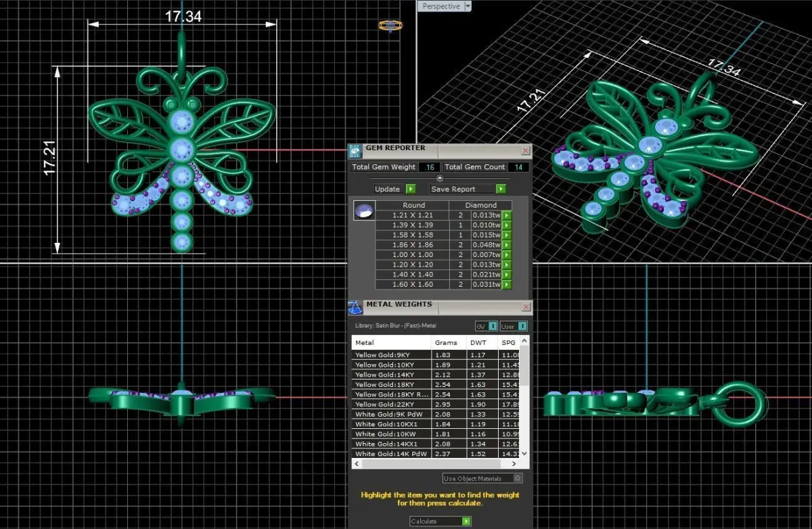812x529 pixels.
Task: Click the Metal Weights panel icon
Action: tap(355, 308)
